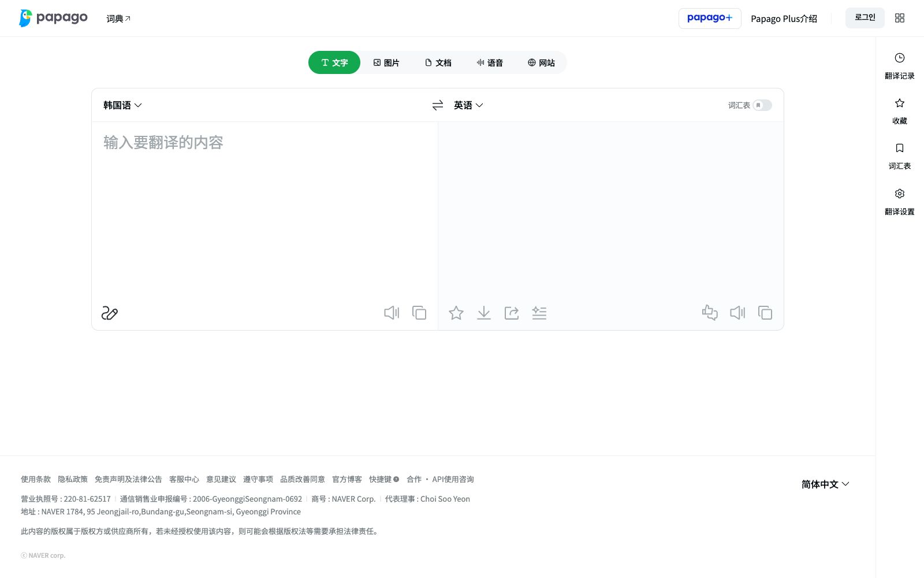Open 翻译设置 settings gear in sidebar
This screenshot has height=578, width=924.
pos(900,202)
